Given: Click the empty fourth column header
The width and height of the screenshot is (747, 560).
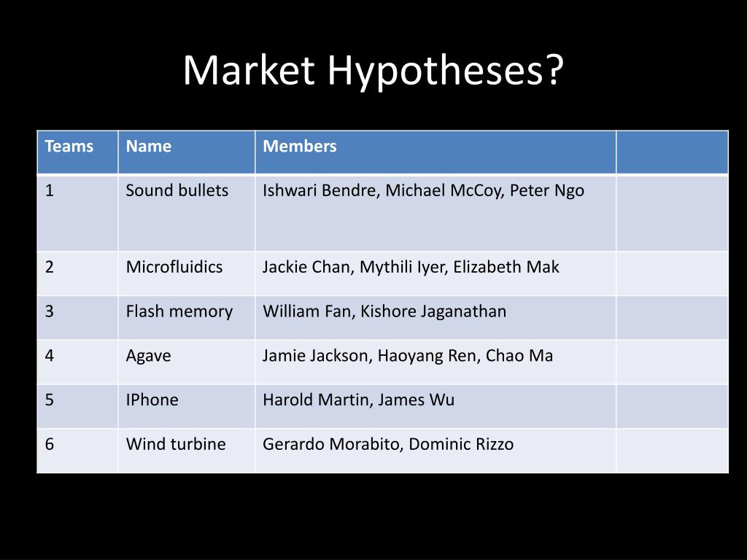Looking at the screenshot, I should [672, 152].
